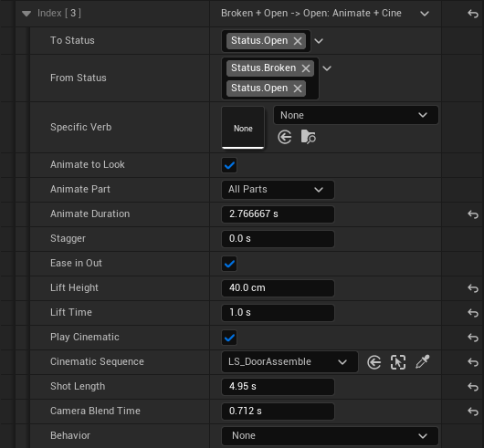Edit the Stagger value field
The height and width of the screenshot is (448, 484).
tap(278, 239)
